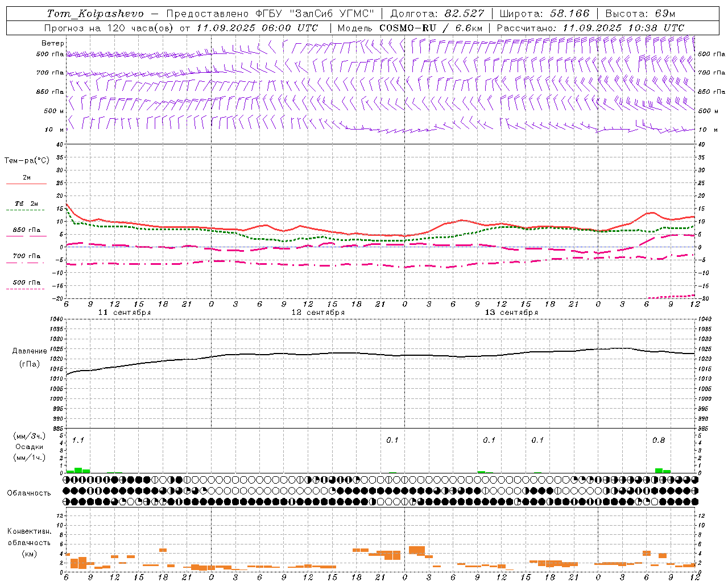The height and width of the screenshot is (582, 728).
Task: Click the 850 гПа temperature legend entry
Action: click(x=26, y=230)
